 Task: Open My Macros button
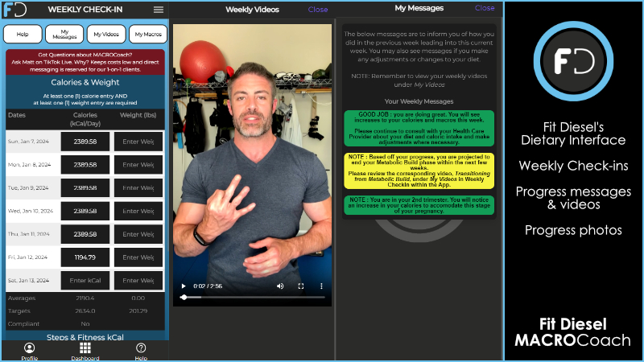point(148,34)
